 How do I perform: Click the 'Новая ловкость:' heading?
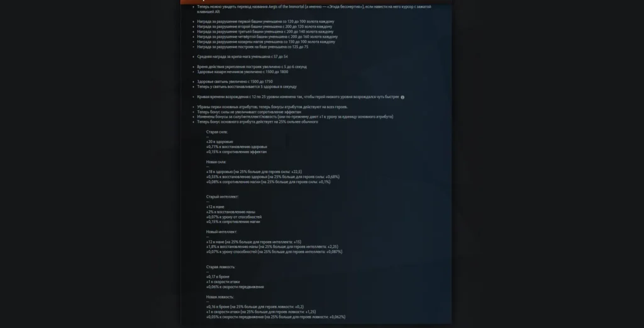pos(219,297)
